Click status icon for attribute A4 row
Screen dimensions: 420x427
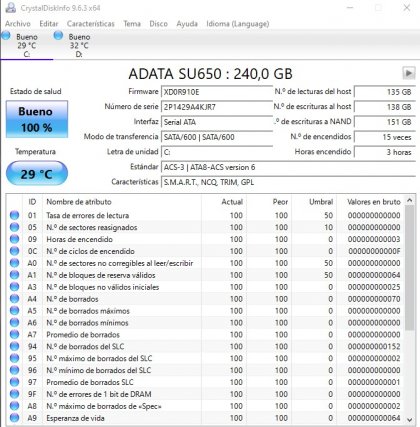[x=14, y=299]
